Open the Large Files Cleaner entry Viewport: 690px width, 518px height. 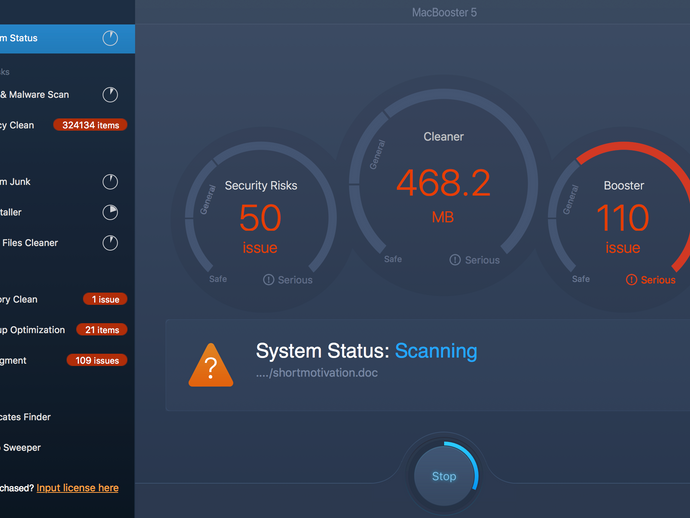click(67, 243)
